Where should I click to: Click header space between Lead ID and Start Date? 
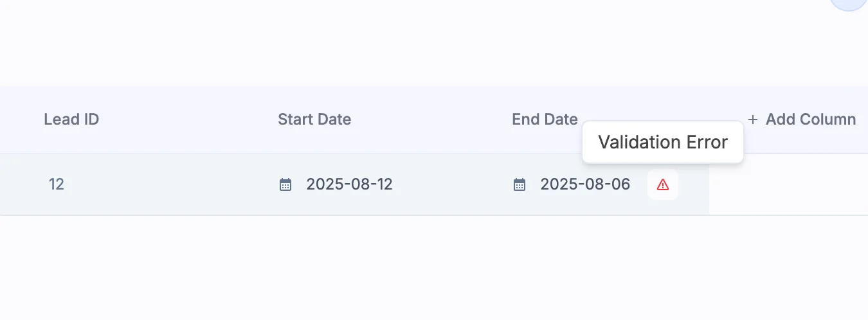186,120
